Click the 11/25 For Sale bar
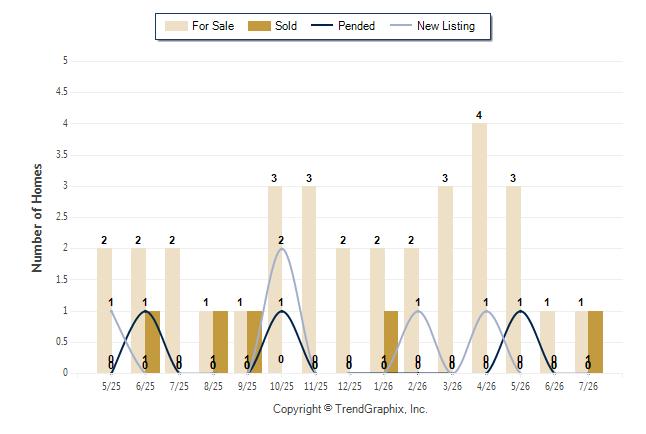The width and height of the screenshot is (646, 434). pyautogui.click(x=309, y=279)
